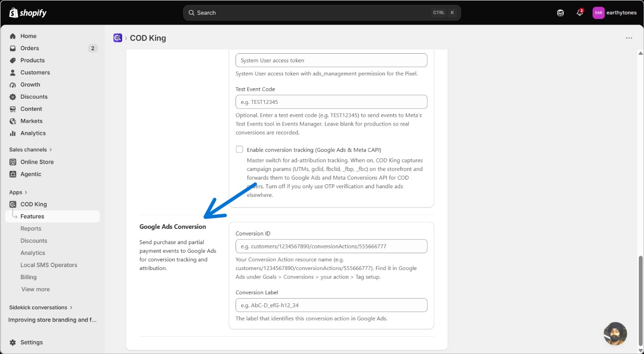Click the Search bar
Viewport: 644px width, 354px height.
coord(322,13)
